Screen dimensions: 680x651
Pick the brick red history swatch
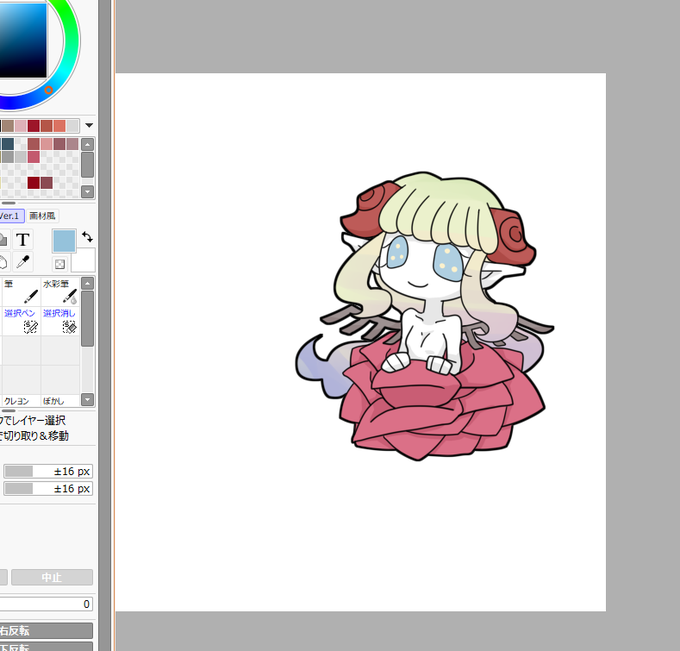[46, 126]
